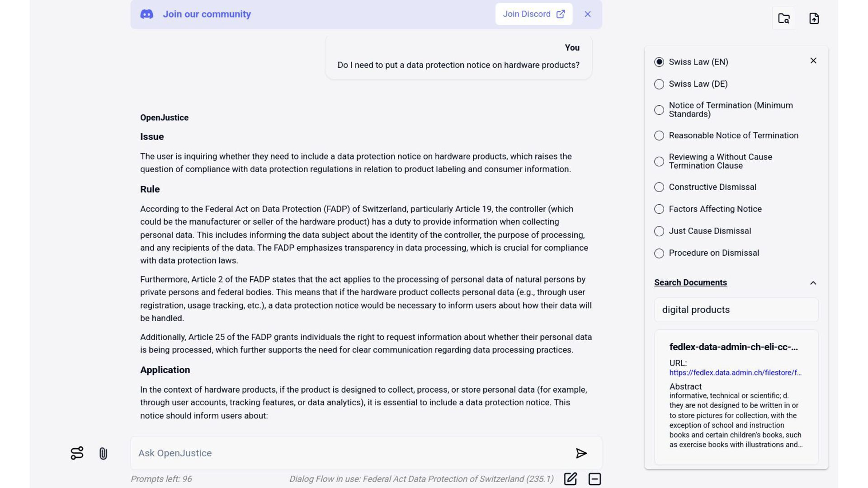Click the edit dialog flow pencil icon
The width and height of the screenshot is (868, 488).
570,479
